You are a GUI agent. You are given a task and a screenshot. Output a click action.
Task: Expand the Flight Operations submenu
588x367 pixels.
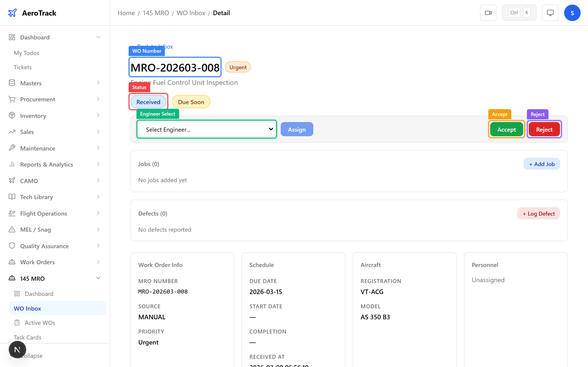[x=98, y=213]
